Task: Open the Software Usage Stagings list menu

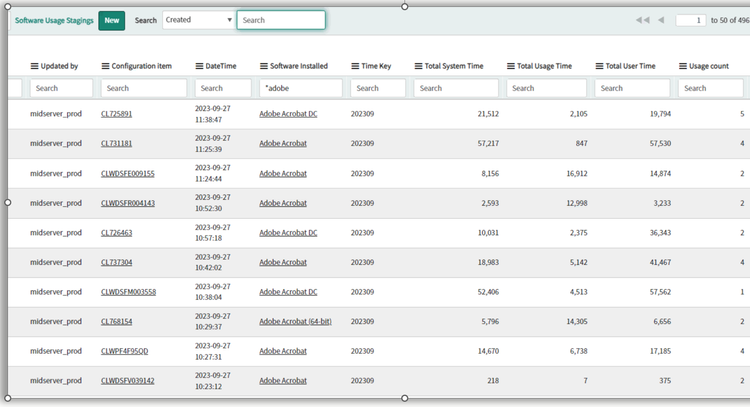Action: coord(54,21)
